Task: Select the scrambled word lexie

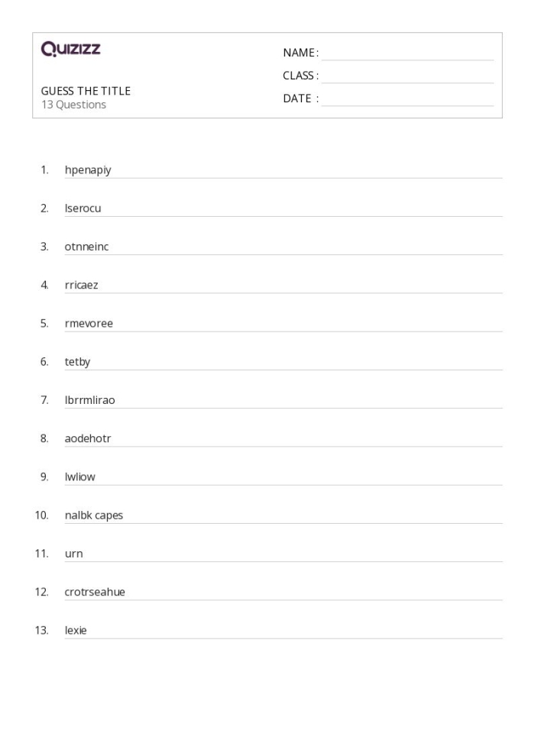Action: [x=76, y=631]
